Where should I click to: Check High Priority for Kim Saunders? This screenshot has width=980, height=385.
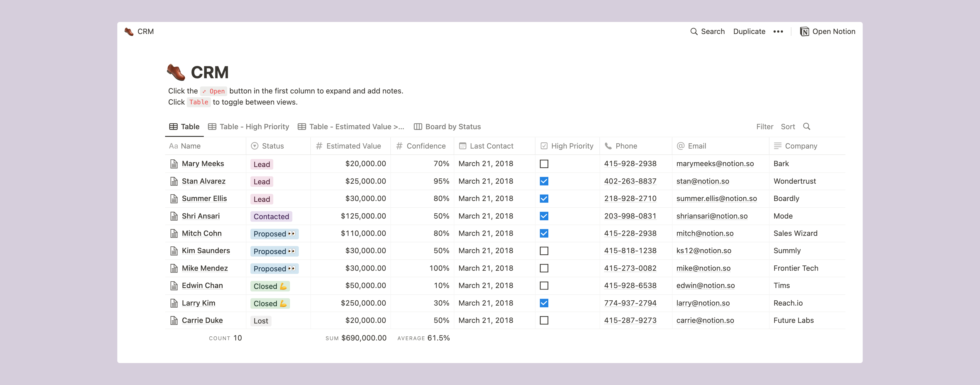pos(544,251)
